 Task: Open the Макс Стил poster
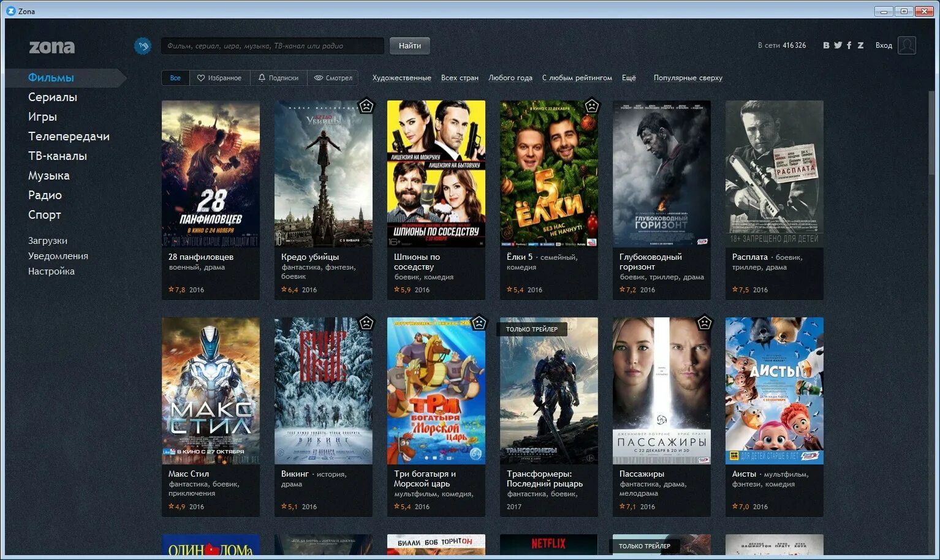(211, 391)
